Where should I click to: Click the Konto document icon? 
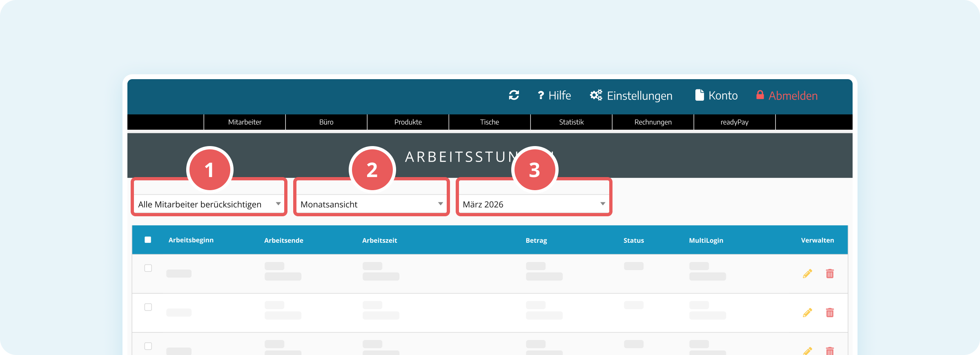tap(699, 95)
